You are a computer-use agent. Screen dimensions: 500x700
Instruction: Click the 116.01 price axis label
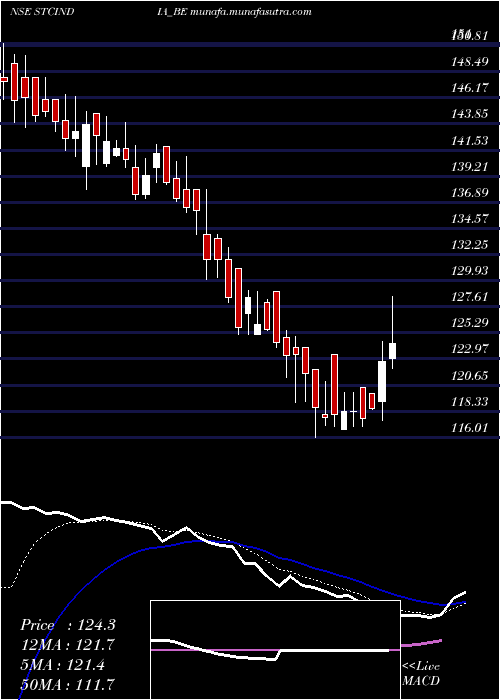471,428
